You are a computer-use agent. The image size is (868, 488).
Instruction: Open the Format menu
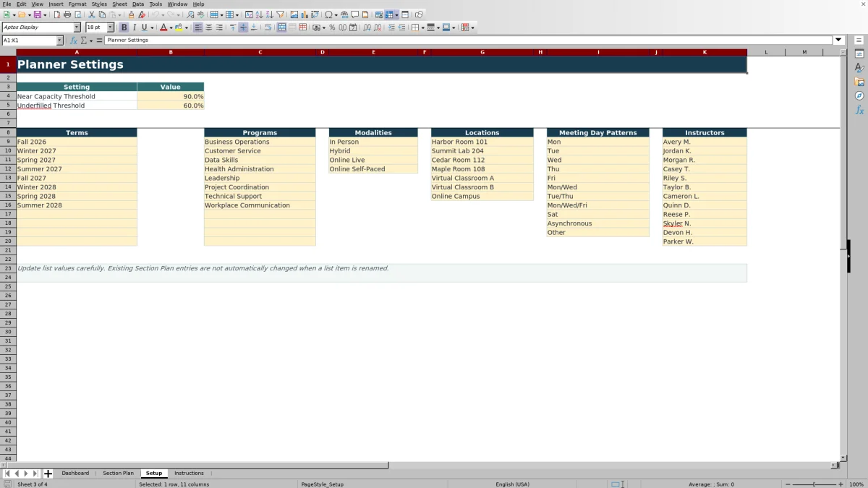(x=77, y=4)
